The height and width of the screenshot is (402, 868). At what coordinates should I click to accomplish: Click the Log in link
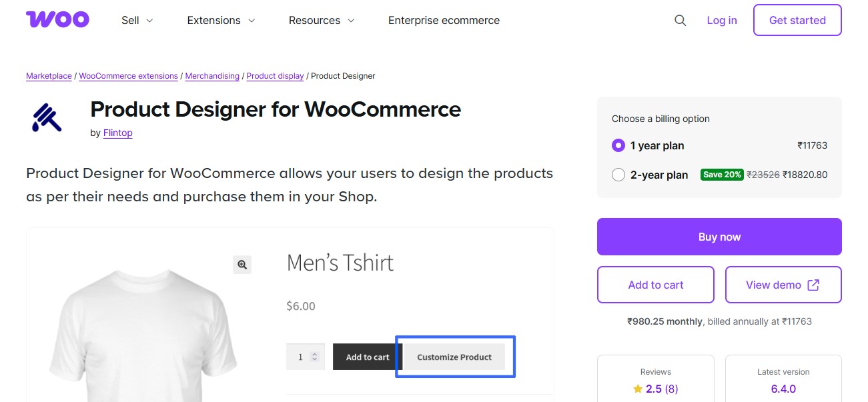(721, 20)
